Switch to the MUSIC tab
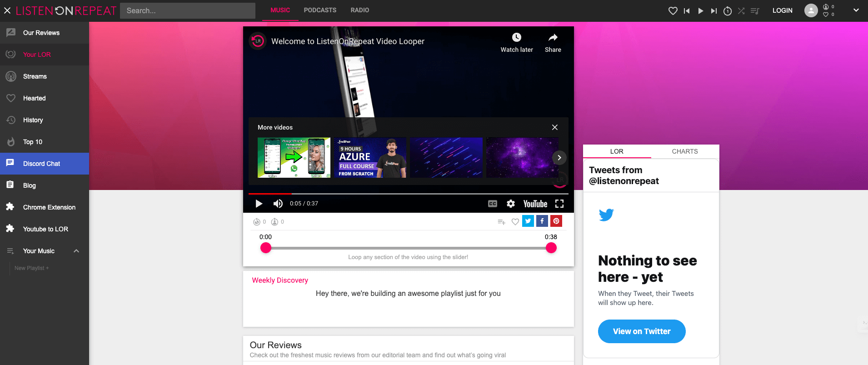Viewport: 868px width, 365px height. 280,10
